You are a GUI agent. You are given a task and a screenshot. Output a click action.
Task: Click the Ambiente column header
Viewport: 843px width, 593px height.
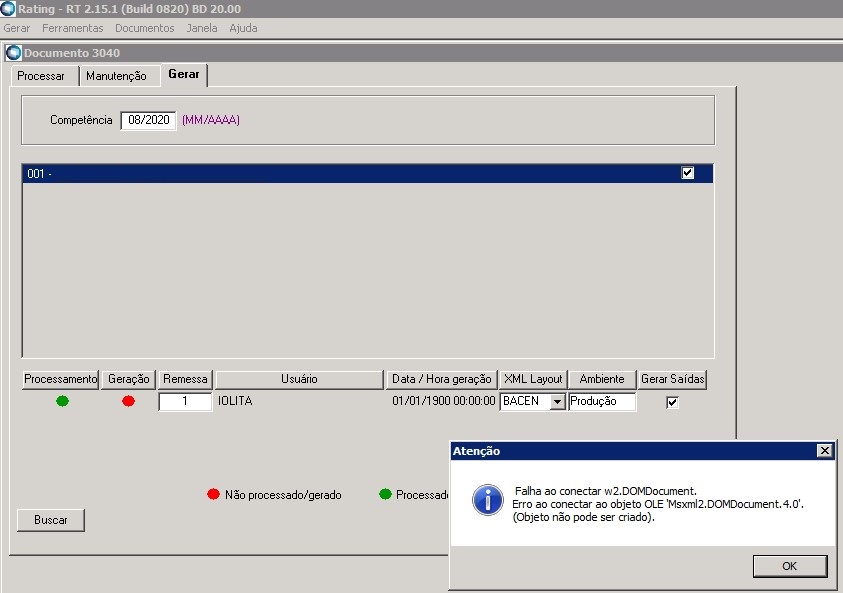602,379
